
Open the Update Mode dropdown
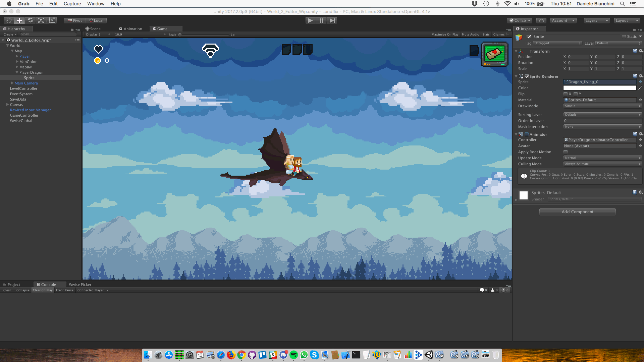click(603, 158)
